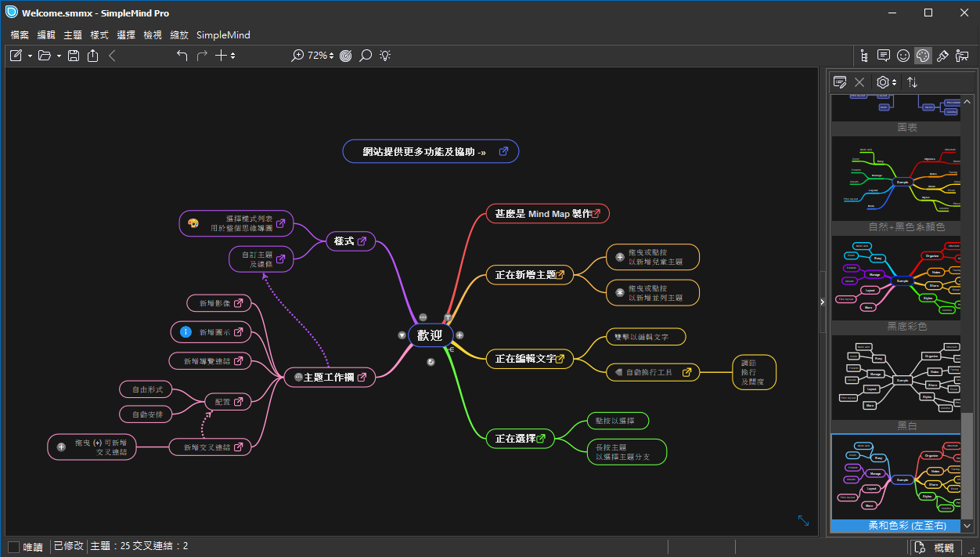Toggle the 唯讀 read-only checkbox

(x=14, y=546)
